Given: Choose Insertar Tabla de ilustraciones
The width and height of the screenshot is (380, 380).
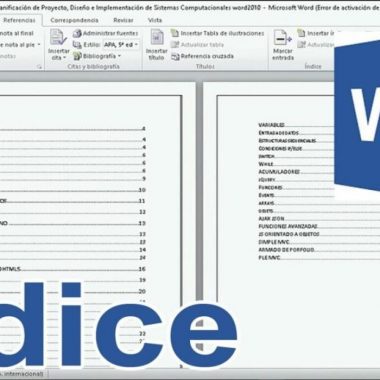Looking at the screenshot, I should click(217, 33).
